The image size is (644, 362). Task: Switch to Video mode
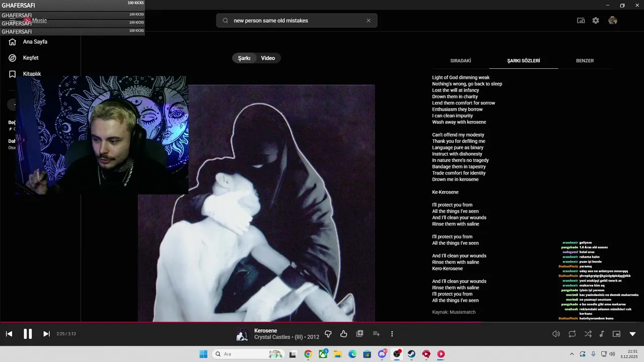(x=268, y=58)
